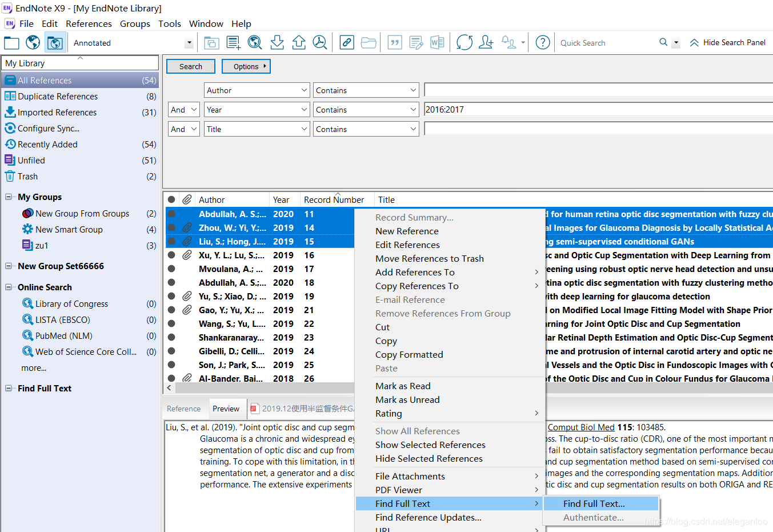This screenshot has height=532, width=773.
Task: Click the Format Bibliography toolbar icon
Action: pos(416,42)
